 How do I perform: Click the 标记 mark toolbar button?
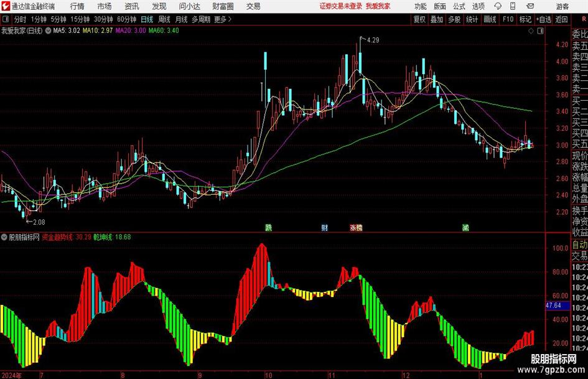click(x=525, y=19)
